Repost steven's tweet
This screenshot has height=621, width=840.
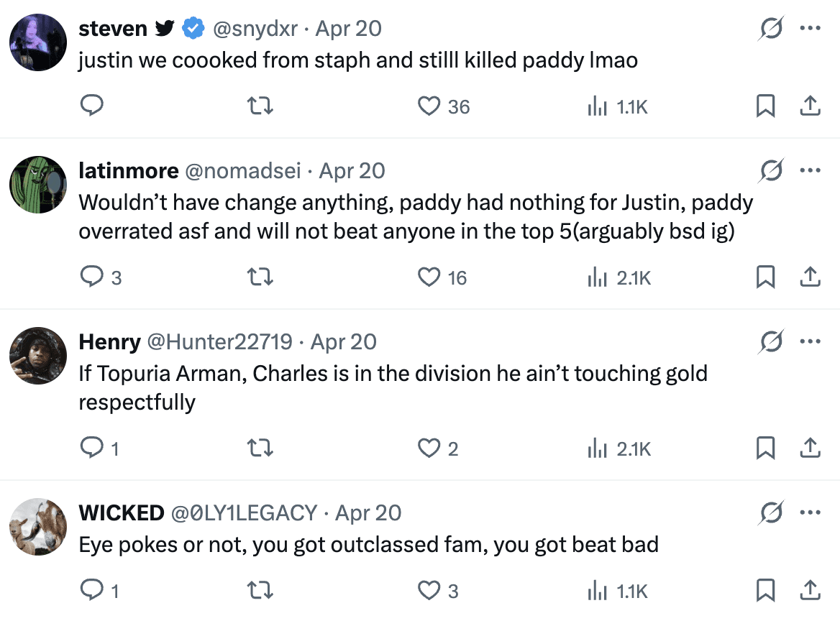coord(260,106)
